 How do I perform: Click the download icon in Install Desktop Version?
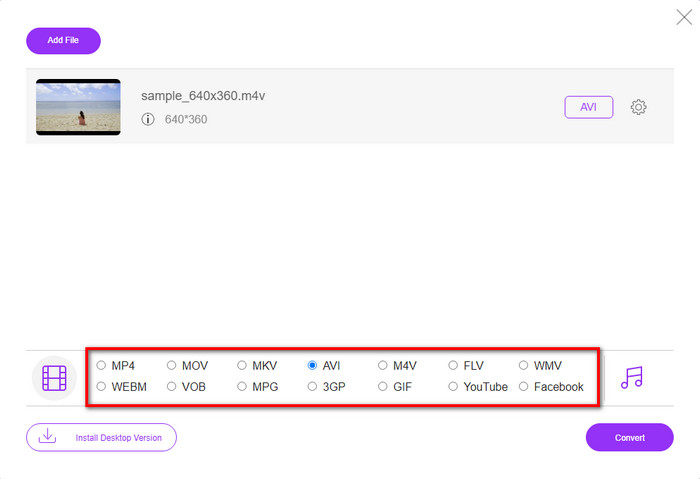click(47, 436)
